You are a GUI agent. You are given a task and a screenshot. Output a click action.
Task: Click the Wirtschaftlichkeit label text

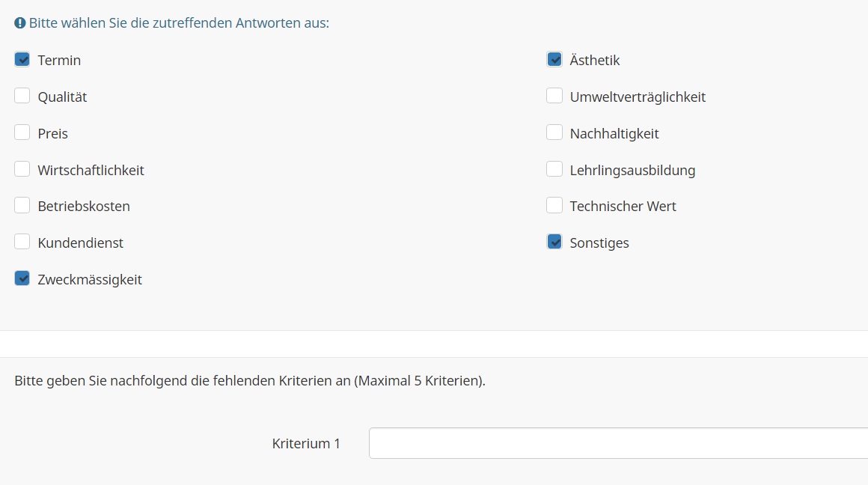tap(91, 171)
